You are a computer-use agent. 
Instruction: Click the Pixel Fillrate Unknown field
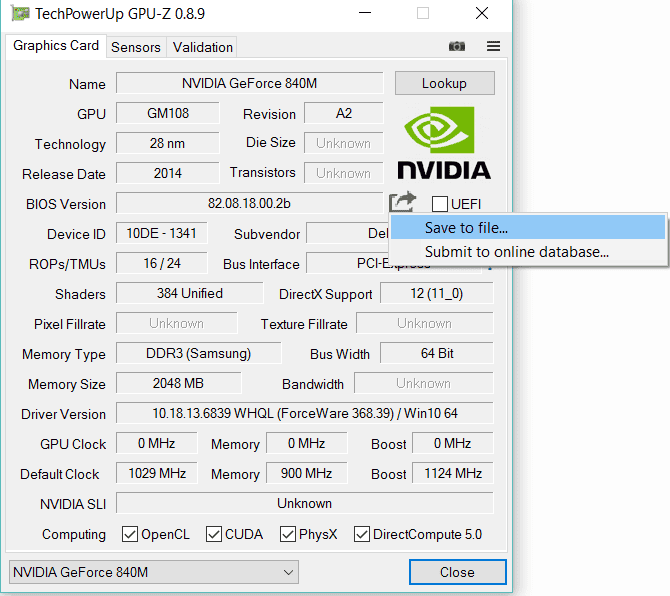click(x=176, y=323)
